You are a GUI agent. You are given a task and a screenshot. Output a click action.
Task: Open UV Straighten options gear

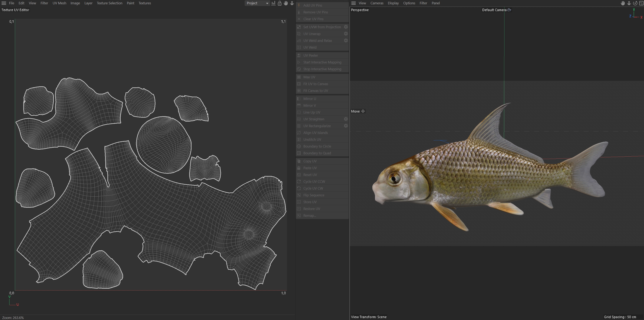(x=346, y=119)
